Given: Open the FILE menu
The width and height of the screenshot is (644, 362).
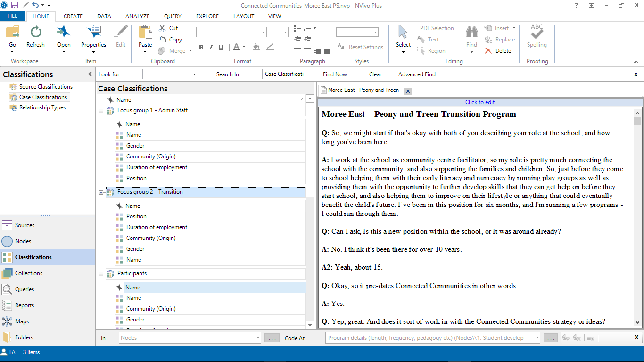Looking at the screenshot, I should click(13, 16).
